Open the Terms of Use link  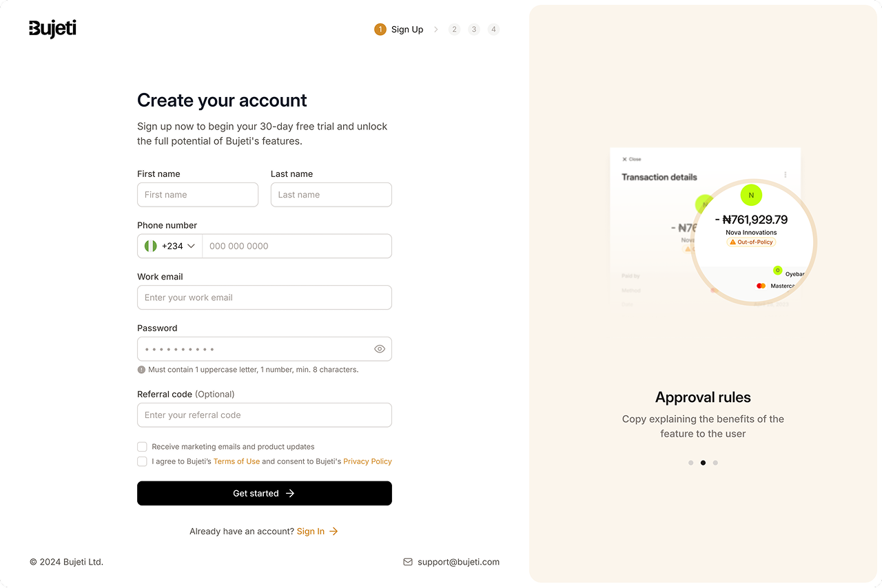pos(236,461)
